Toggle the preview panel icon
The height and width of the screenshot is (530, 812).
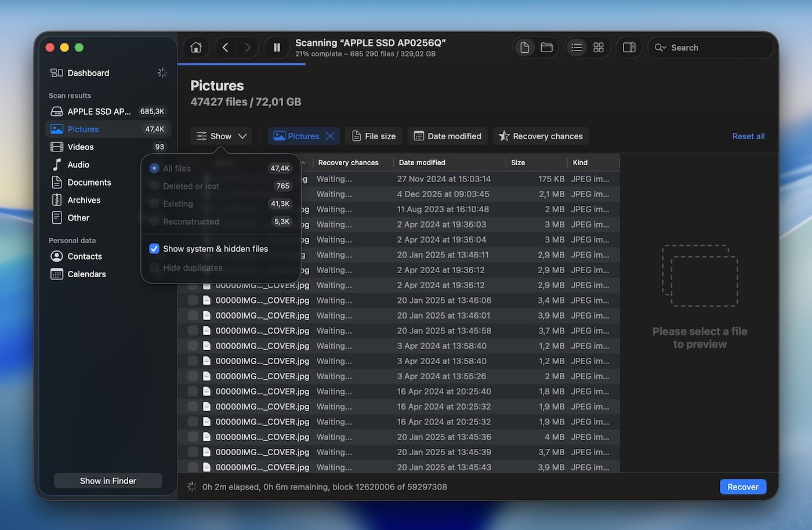tap(629, 47)
